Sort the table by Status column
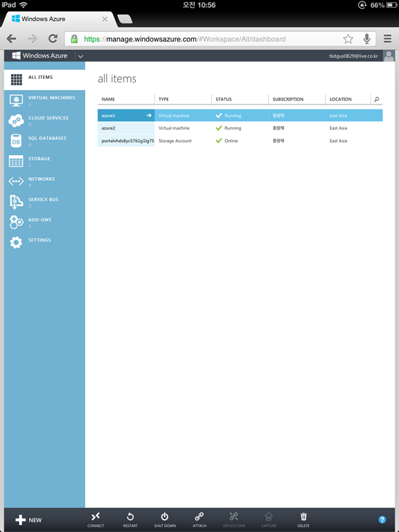 [x=224, y=99]
